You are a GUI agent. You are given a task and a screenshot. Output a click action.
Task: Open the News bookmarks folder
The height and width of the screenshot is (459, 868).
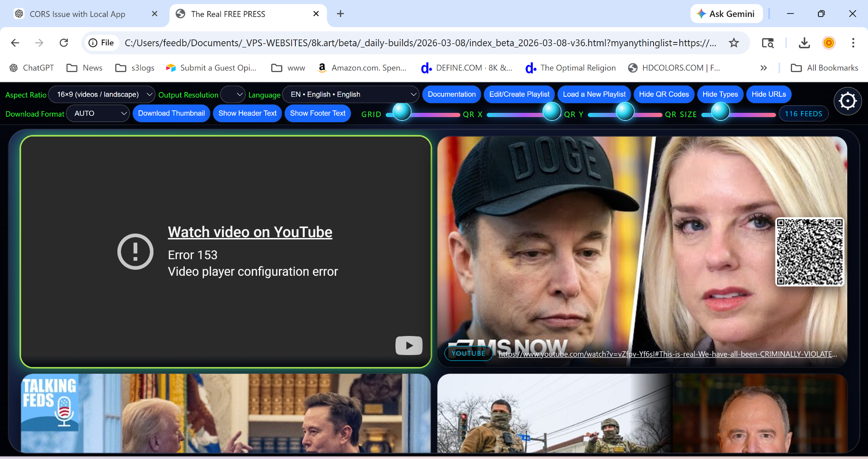(85, 68)
